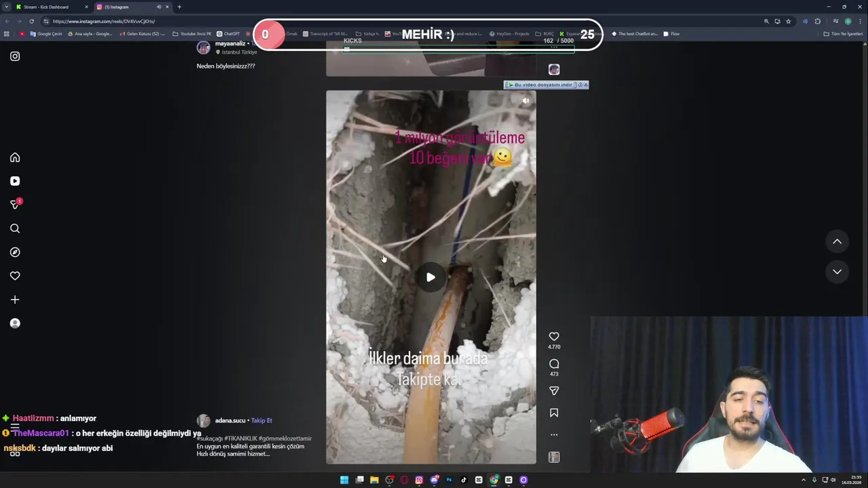Screen dimensions: 868x488
Task: Go back in browser history
Action: [7, 21]
